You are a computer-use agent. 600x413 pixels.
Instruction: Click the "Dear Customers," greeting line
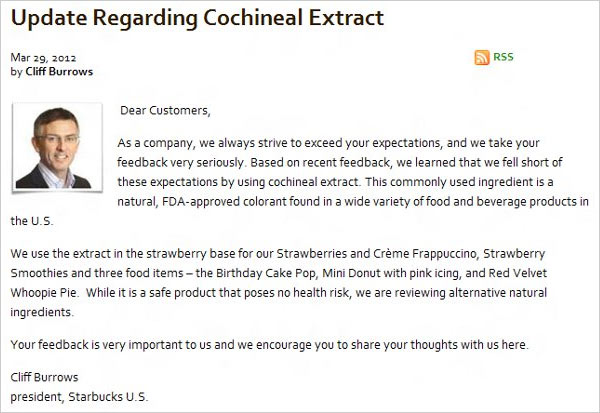(165, 111)
